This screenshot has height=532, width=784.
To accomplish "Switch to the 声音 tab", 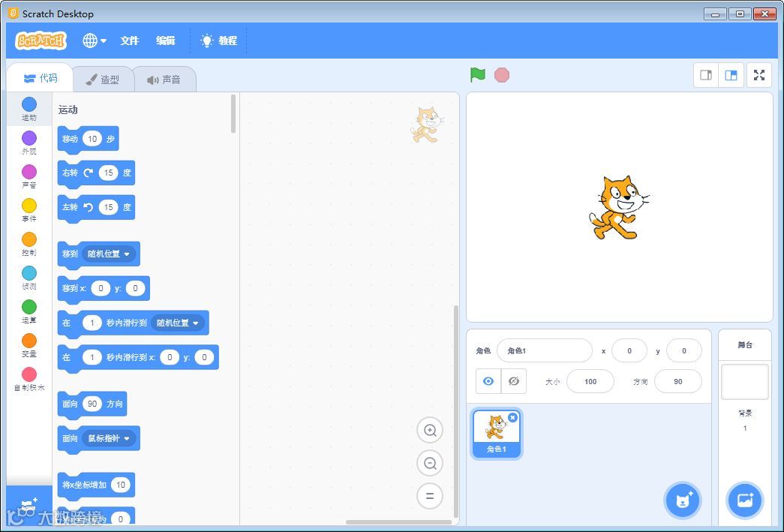I will (164, 80).
